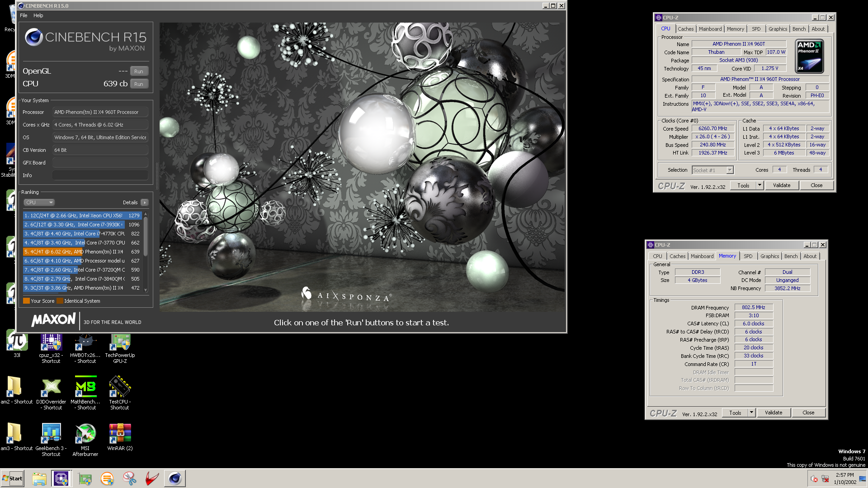Click the GFX Board field
Image resolution: width=868 pixels, height=488 pixels.
[100, 163]
